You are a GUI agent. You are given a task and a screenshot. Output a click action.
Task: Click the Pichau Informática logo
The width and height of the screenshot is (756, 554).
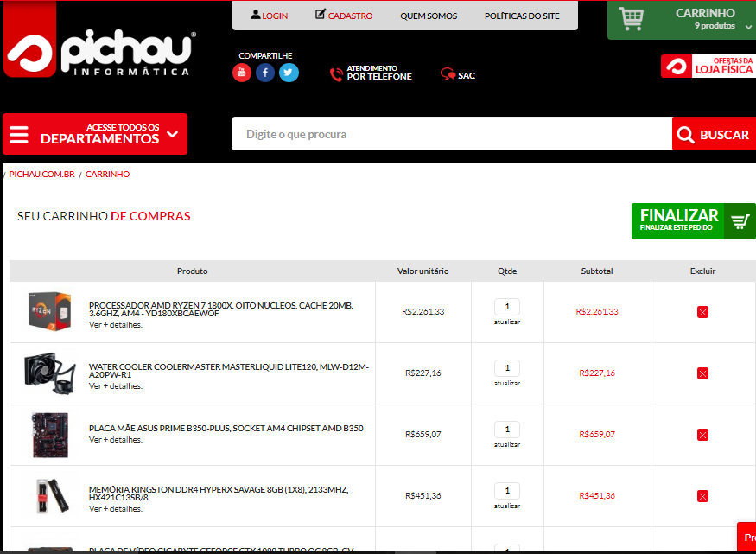tap(100, 40)
